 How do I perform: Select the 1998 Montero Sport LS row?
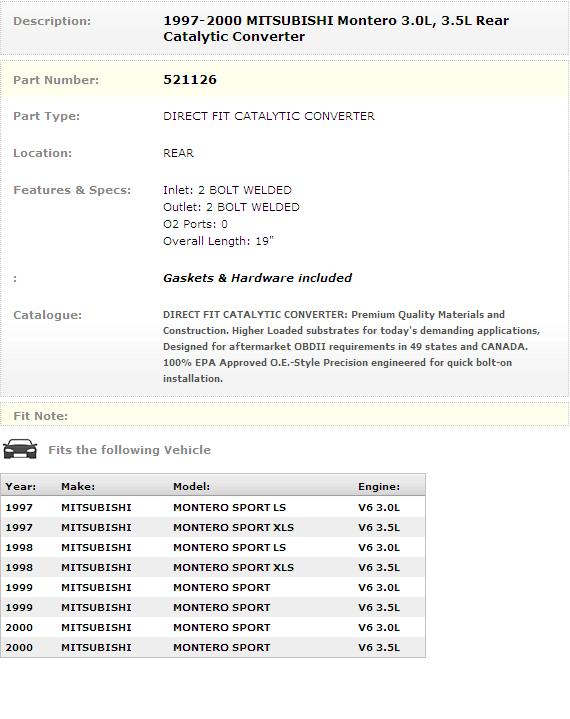click(213, 548)
